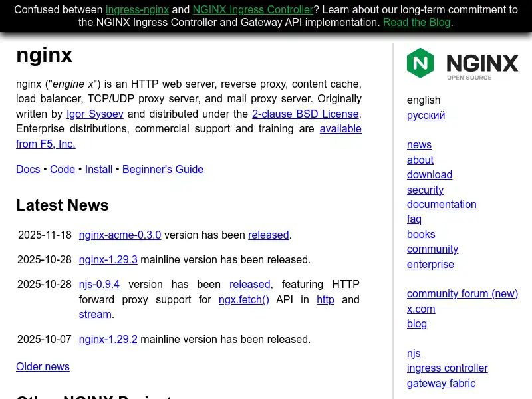The image size is (532, 399).
Task: View the nginx-1.29.3 release notes
Action: (108, 259)
